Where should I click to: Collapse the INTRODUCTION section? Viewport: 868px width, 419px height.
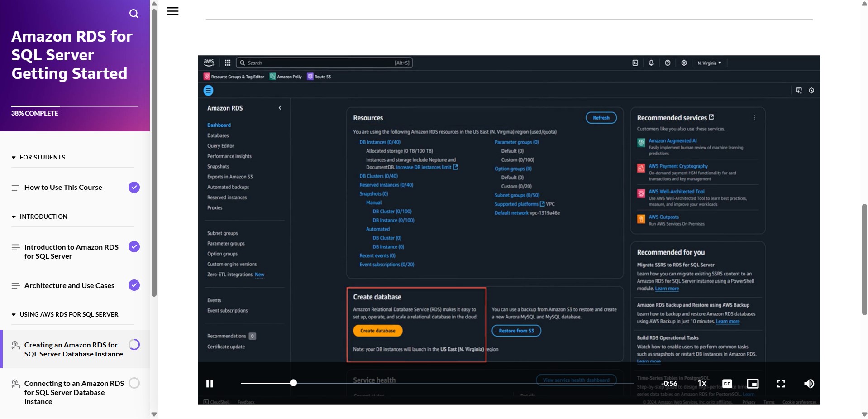tap(14, 217)
